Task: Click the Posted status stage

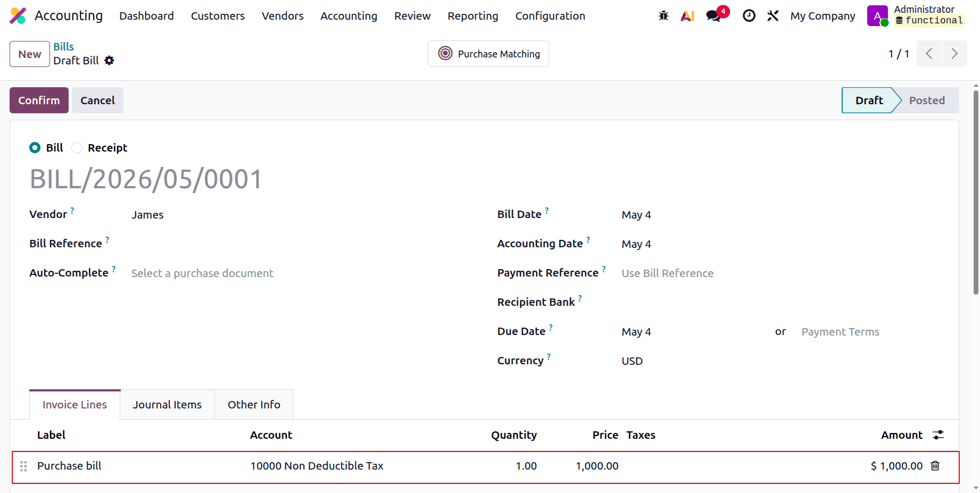Action: [x=927, y=101]
